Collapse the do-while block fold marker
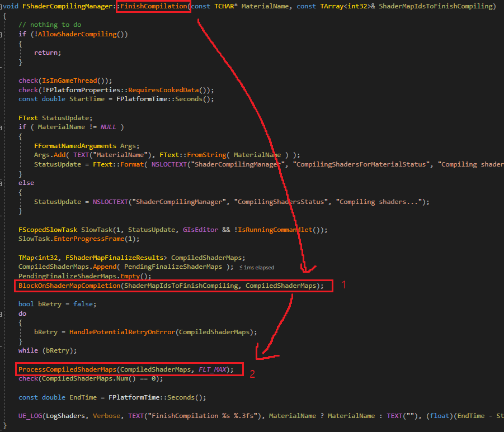 [x=1, y=314]
